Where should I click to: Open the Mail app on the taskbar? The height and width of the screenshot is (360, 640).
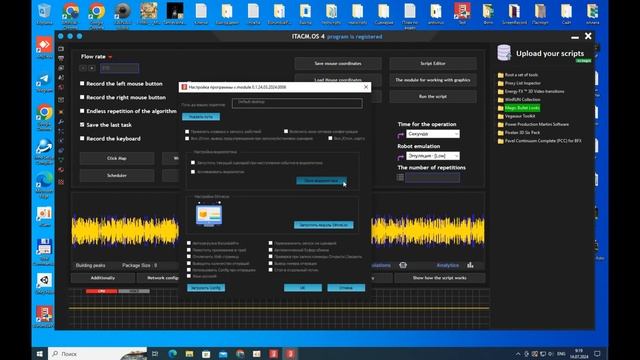coord(223,353)
